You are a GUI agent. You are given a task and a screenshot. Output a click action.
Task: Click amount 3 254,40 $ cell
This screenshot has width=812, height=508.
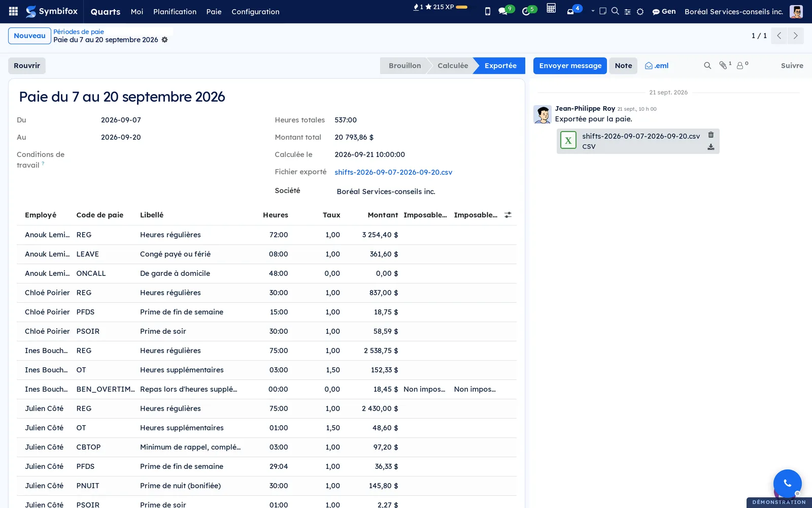380,235
